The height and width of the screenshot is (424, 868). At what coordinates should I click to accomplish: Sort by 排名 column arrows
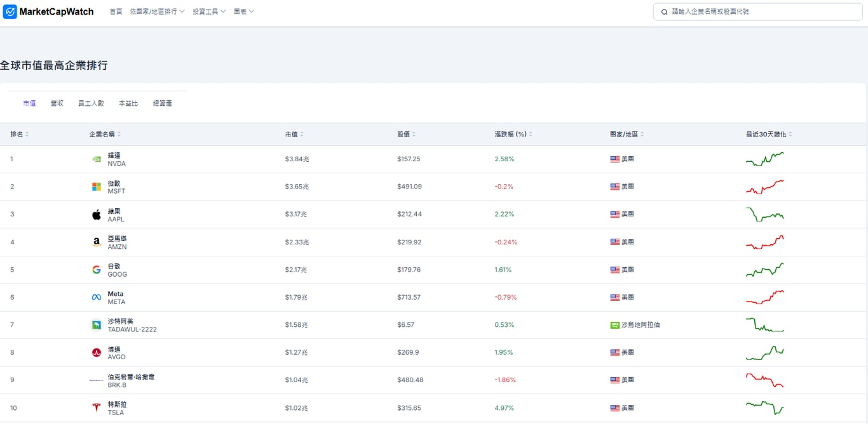click(x=27, y=135)
